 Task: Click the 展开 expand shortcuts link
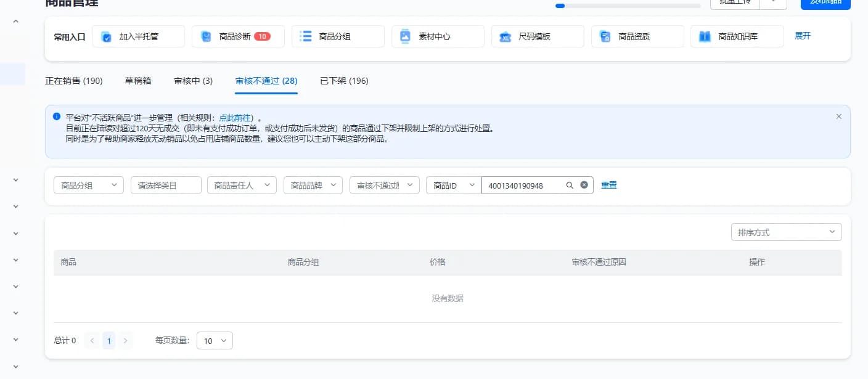pos(803,36)
